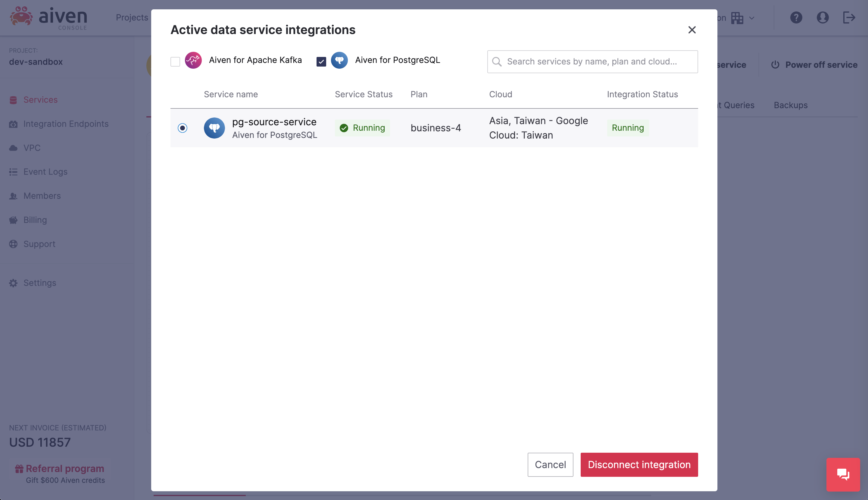Click the Integration Endpoints sidebar icon

point(13,124)
